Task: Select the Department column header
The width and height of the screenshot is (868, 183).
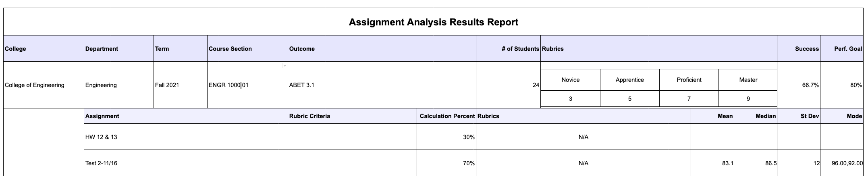Action: [102, 49]
